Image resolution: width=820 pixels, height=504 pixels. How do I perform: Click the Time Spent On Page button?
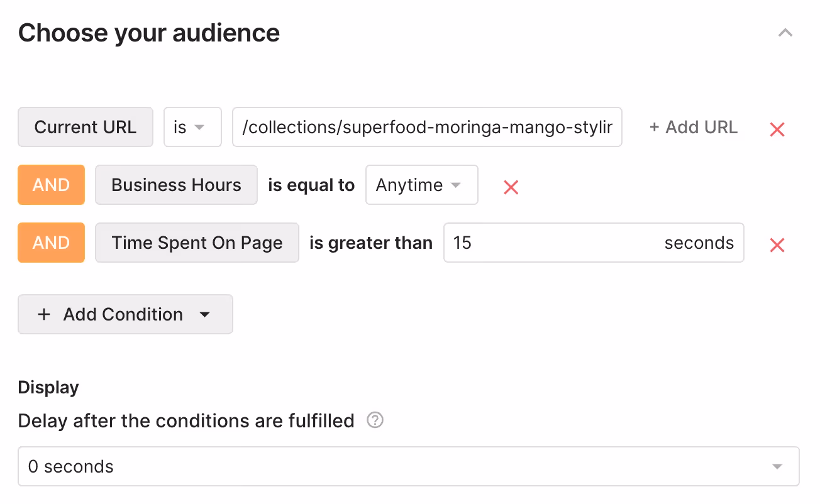pyautogui.click(x=197, y=243)
